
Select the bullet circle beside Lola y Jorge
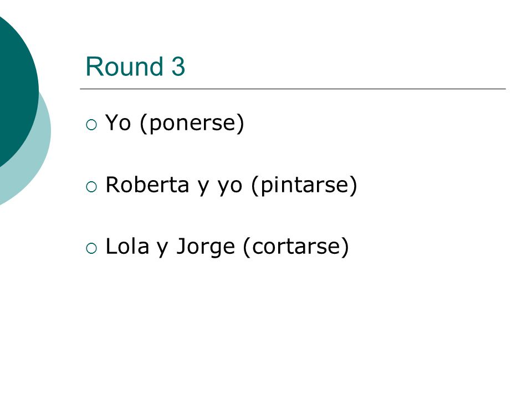[x=91, y=248]
